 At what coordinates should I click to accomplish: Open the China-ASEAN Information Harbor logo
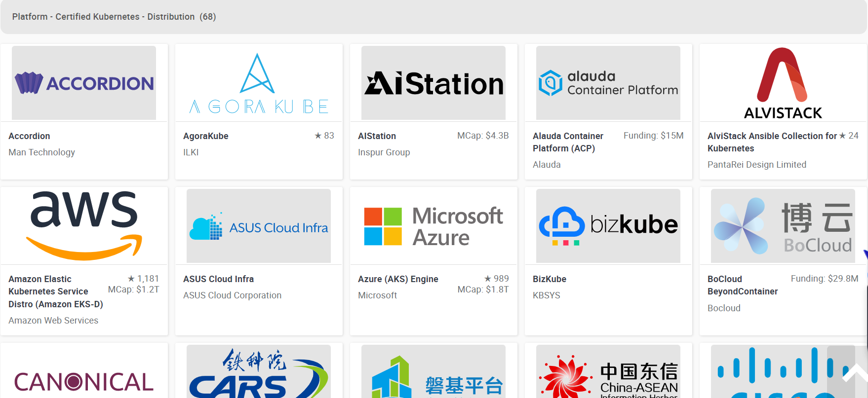click(x=608, y=372)
